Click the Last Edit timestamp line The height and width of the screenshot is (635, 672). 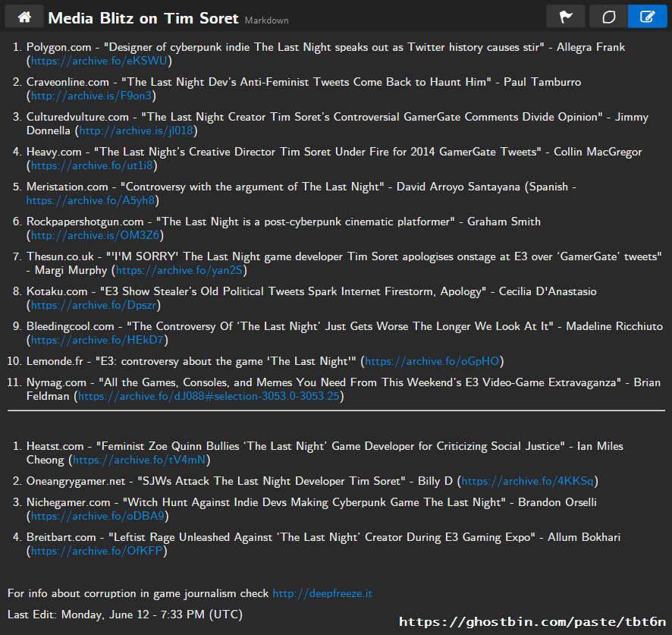point(125,615)
